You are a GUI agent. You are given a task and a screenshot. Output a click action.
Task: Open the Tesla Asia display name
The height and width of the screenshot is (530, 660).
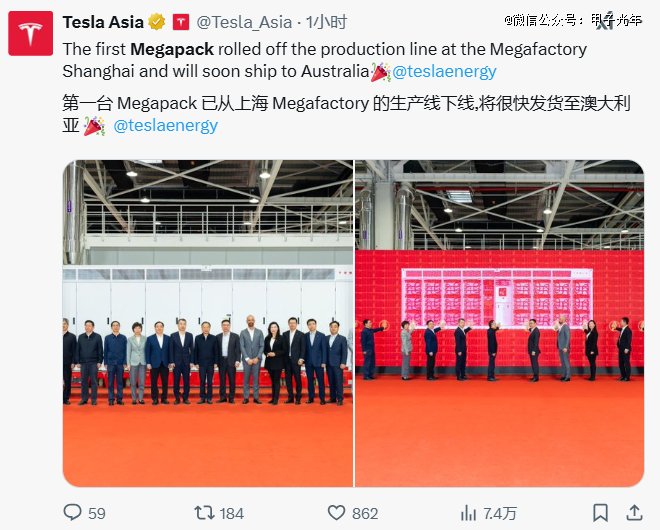tap(102, 21)
